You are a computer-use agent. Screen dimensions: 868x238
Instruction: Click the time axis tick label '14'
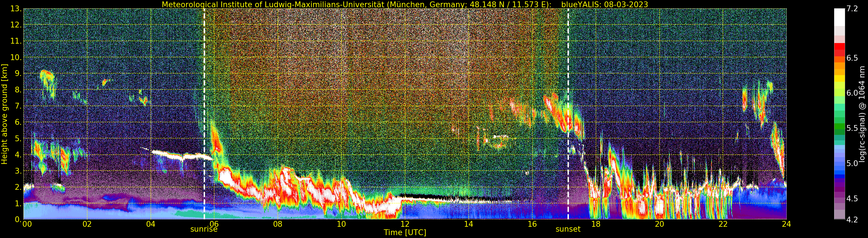[468, 224]
